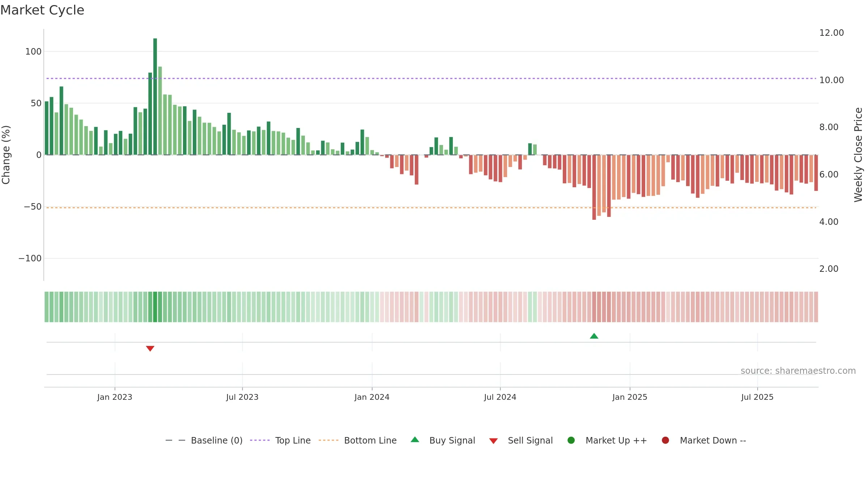Toggle the Buy Signal legend entry

(x=443, y=440)
